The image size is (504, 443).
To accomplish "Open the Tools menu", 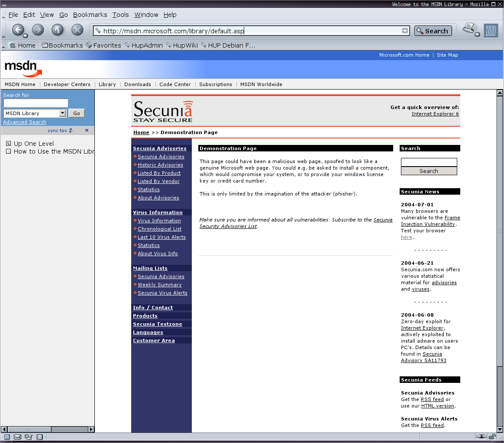I will [120, 15].
